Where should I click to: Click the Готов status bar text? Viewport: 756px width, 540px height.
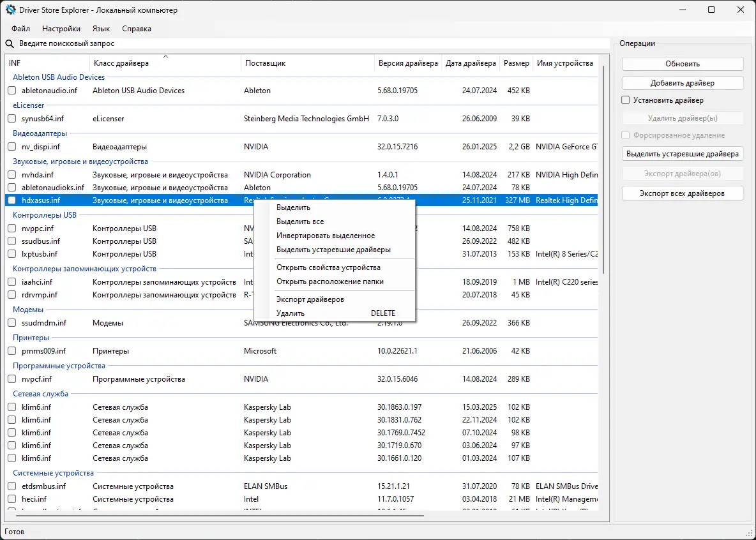[15, 532]
